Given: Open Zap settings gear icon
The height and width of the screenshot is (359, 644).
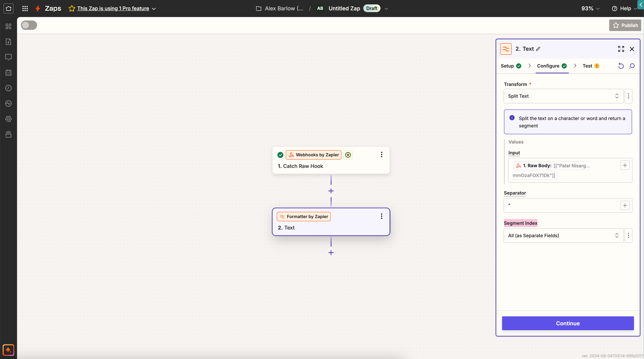Looking at the screenshot, I should [x=8, y=119].
